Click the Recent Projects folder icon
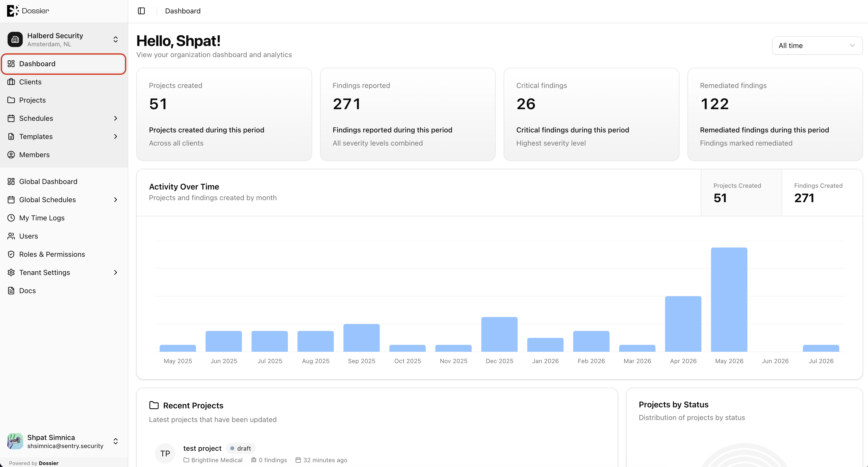The width and height of the screenshot is (868, 467). tap(154, 405)
